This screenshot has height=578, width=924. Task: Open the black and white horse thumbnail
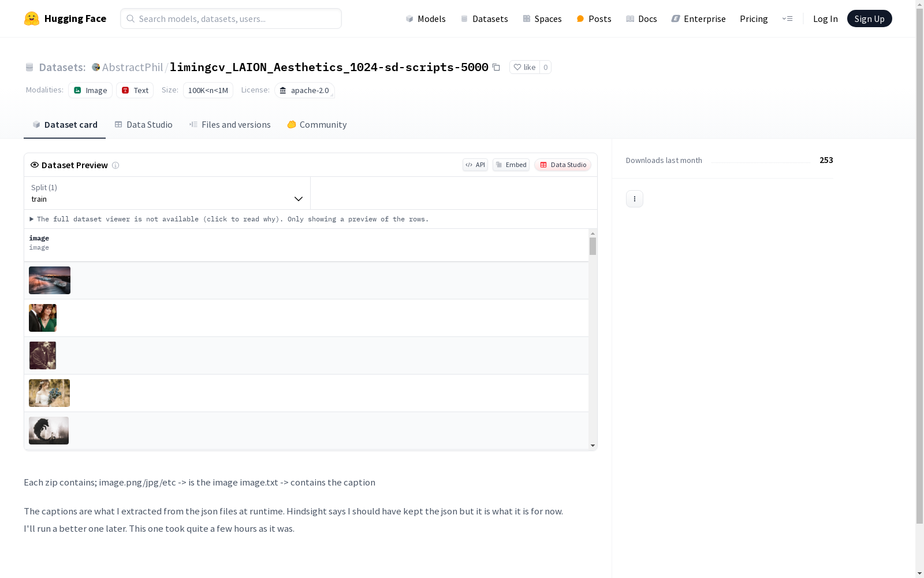click(x=49, y=431)
